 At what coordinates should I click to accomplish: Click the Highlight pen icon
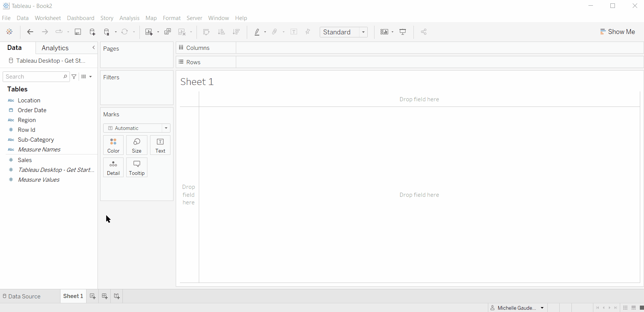[x=257, y=32]
